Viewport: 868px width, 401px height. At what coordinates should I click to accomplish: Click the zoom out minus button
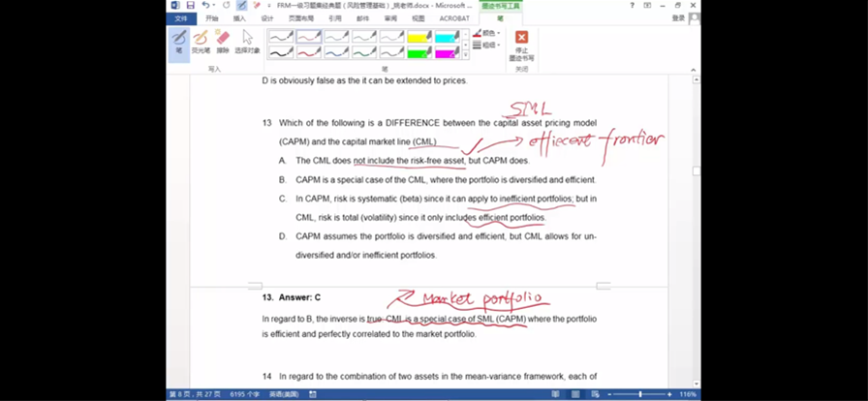point(609,394)
